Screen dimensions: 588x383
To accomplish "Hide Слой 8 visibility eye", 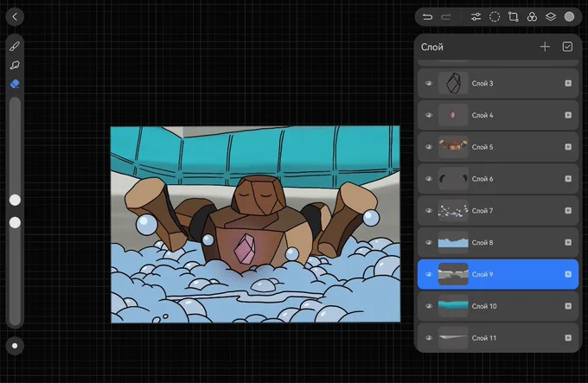I will pyautogui.click(x=429, y=242).
